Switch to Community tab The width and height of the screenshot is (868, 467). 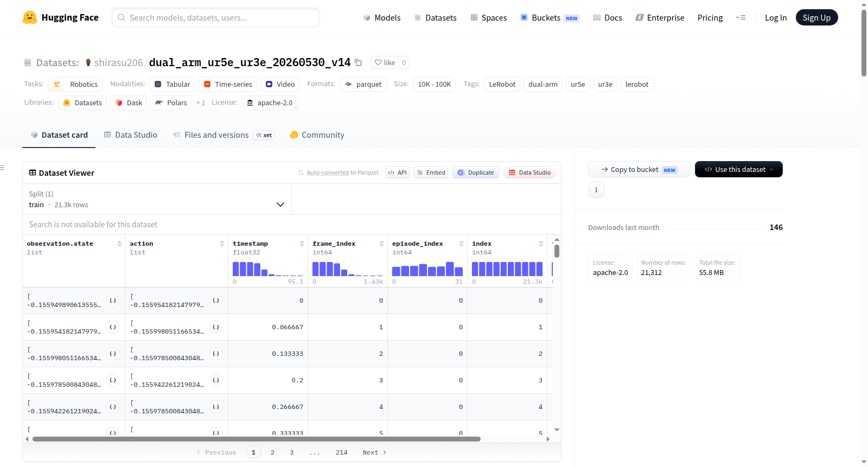click(x=317, y=135)
